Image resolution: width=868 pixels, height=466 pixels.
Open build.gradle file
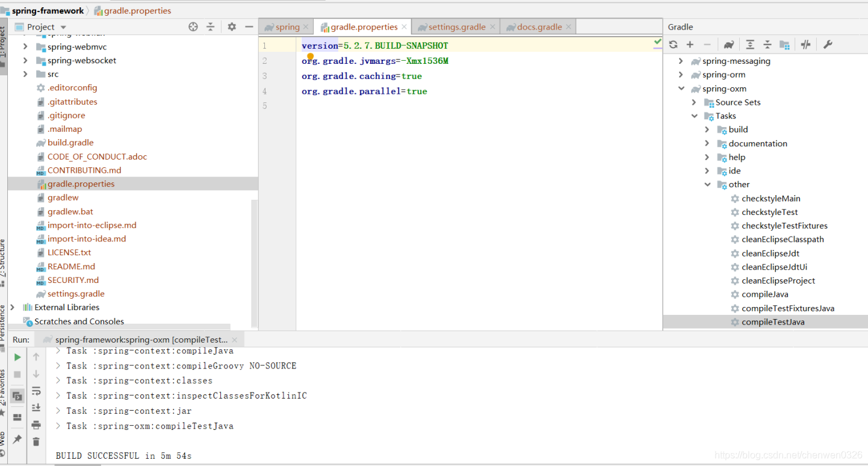pyautogui.click(x=70, y=143)
